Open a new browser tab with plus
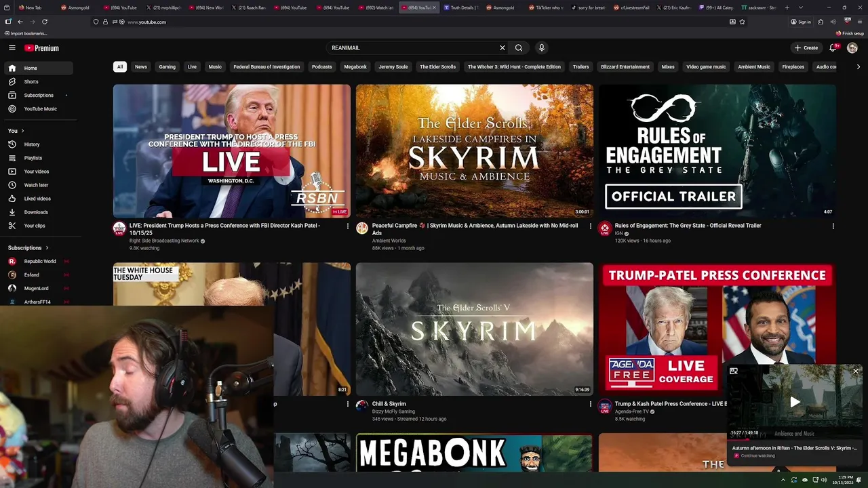 pyautogui.click(x=787, y=7)
